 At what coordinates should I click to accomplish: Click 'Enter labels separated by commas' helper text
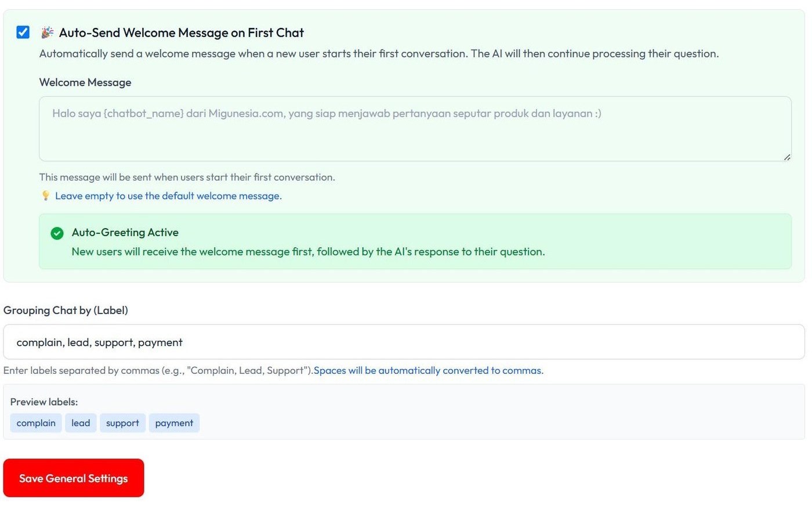point(158,370)
